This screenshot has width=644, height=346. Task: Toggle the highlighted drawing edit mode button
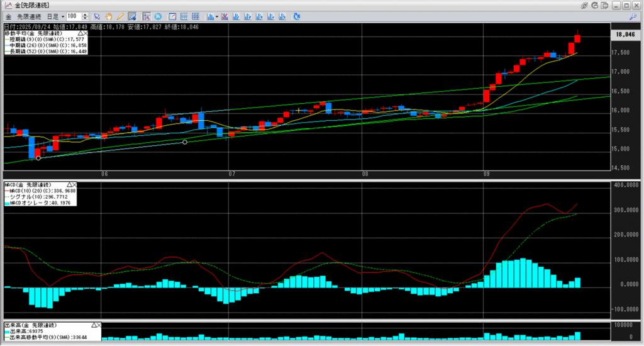pos(132,16)
